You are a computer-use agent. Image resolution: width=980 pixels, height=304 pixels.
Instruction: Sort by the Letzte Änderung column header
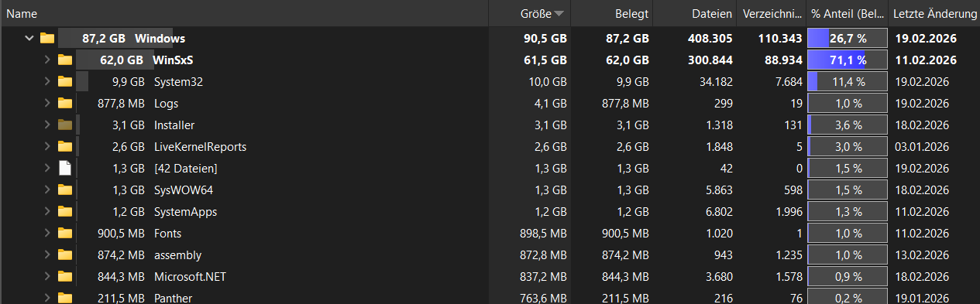click(x=934, y=13)
